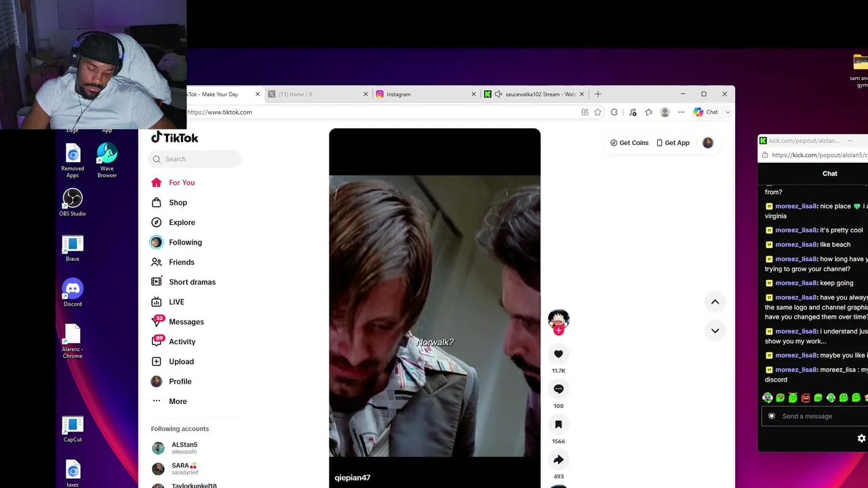
Task: Open Brave desktop shortcut
Action: click(x=73, y=248)
